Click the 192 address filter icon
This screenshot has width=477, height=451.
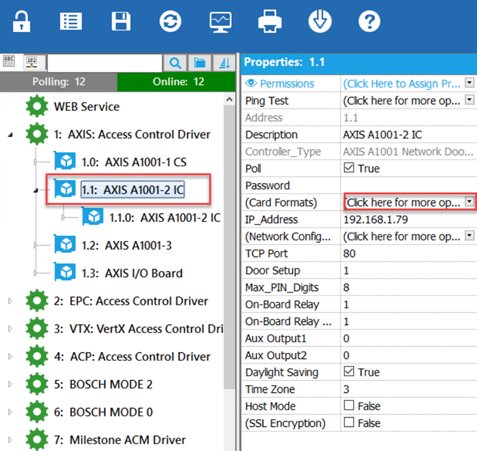[x=32, y=62]
